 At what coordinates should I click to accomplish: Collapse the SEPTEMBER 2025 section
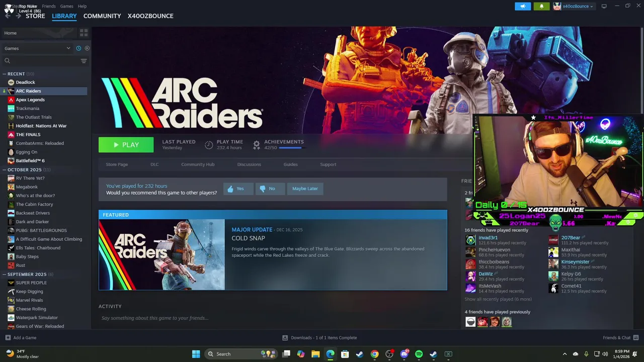pos(4,275)
